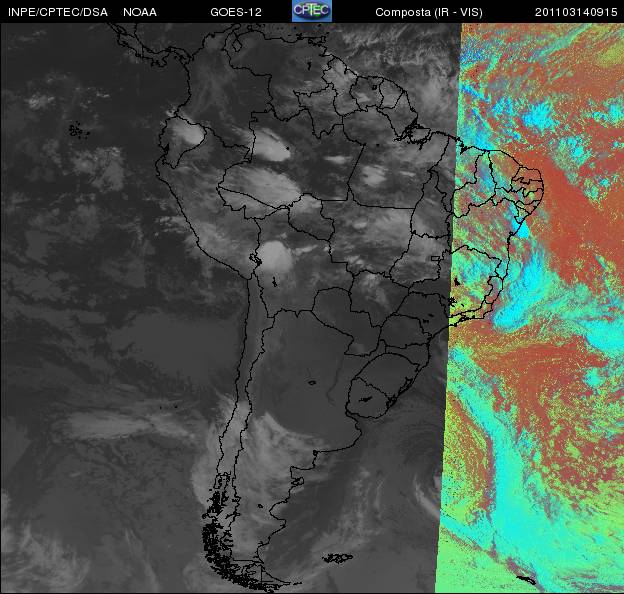Click the 'GOES-12' satellite label

click(x=236, y=12)
